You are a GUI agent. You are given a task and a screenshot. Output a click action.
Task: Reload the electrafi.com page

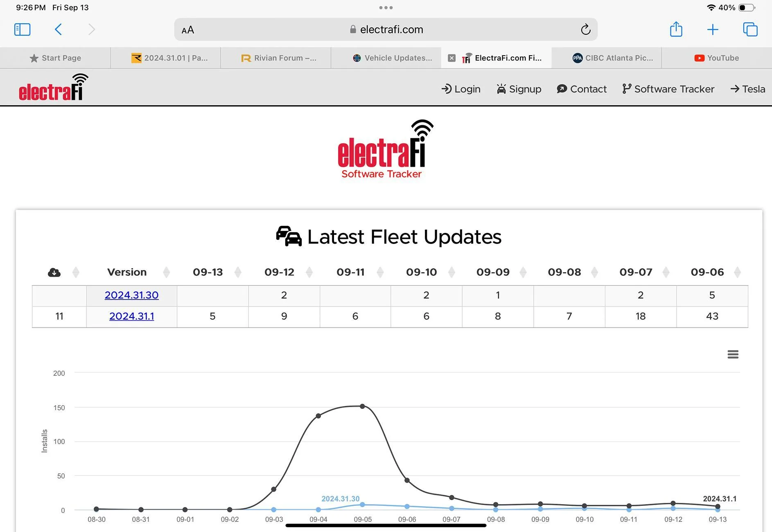[x=586, y=29]
